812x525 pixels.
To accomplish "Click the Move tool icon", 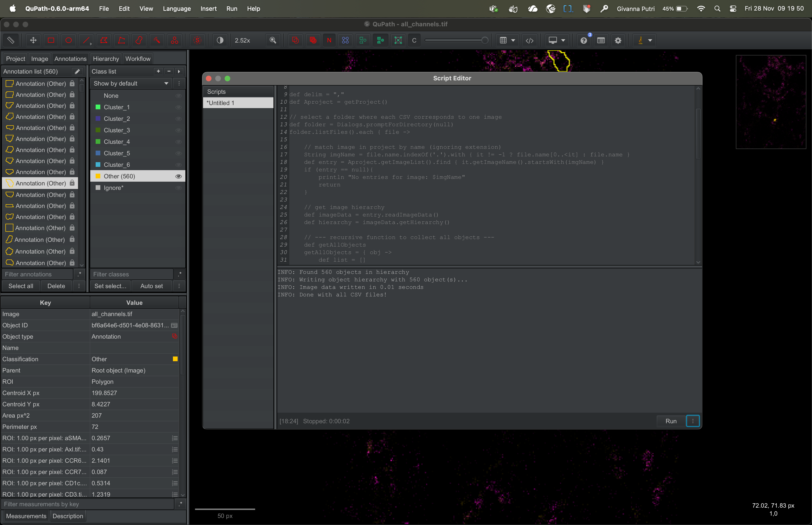I will [33, 40].
